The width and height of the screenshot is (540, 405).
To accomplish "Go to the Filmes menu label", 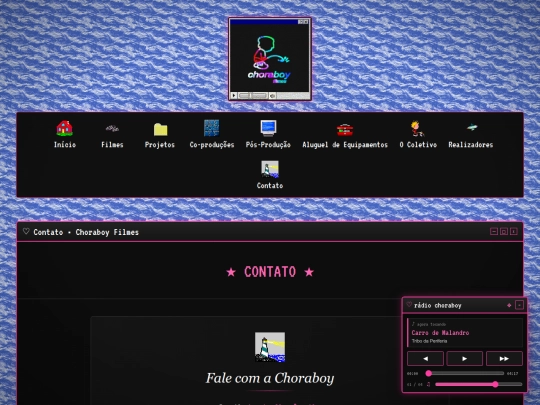I will pos(112,145).
